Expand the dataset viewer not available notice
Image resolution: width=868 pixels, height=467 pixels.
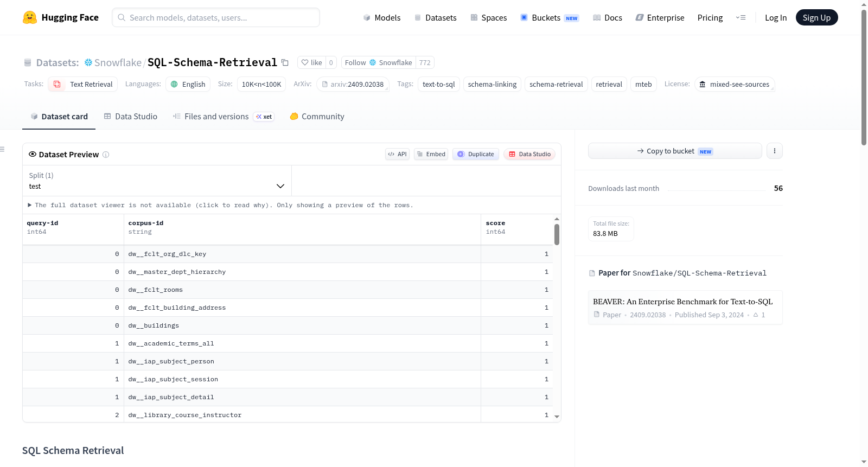point(221,205)
